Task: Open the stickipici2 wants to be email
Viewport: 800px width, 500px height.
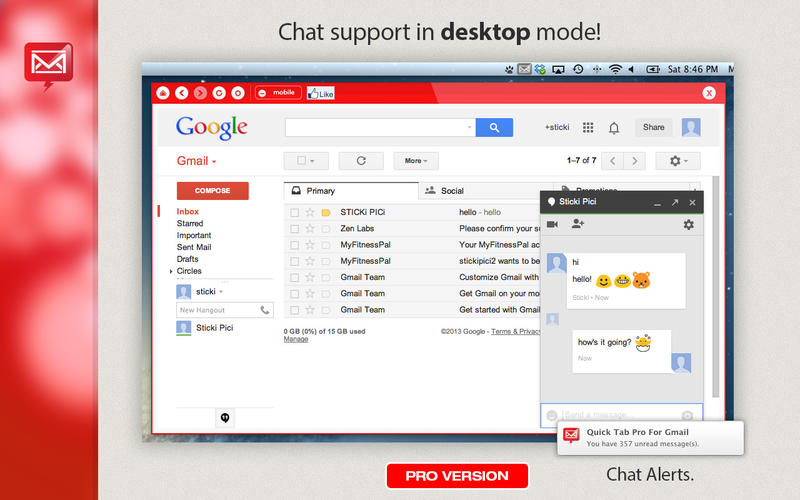Action: (412, 261)
